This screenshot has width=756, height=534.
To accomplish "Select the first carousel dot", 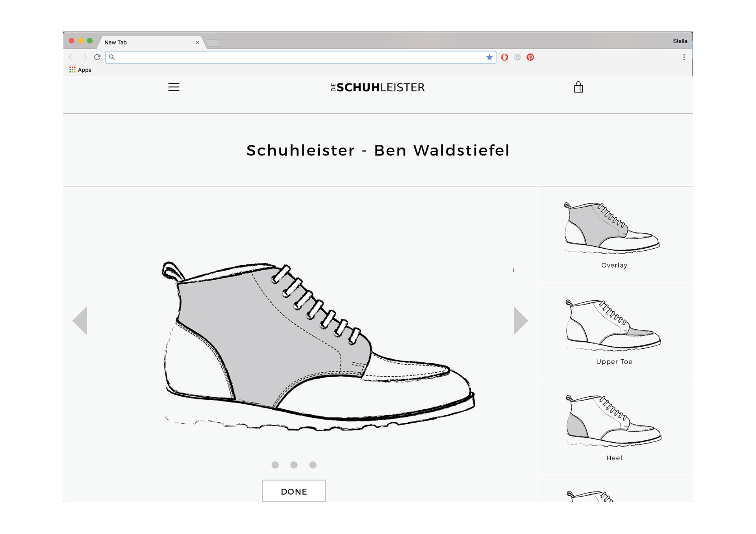I will [275, 465].
